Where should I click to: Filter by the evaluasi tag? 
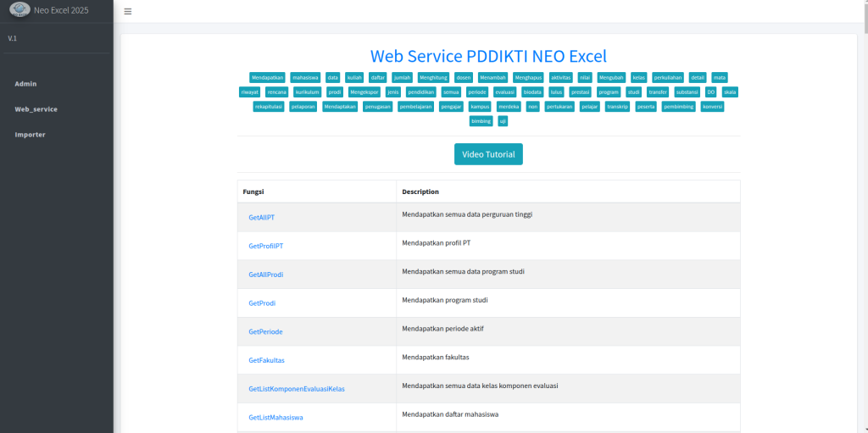click(x=505, y=92)
